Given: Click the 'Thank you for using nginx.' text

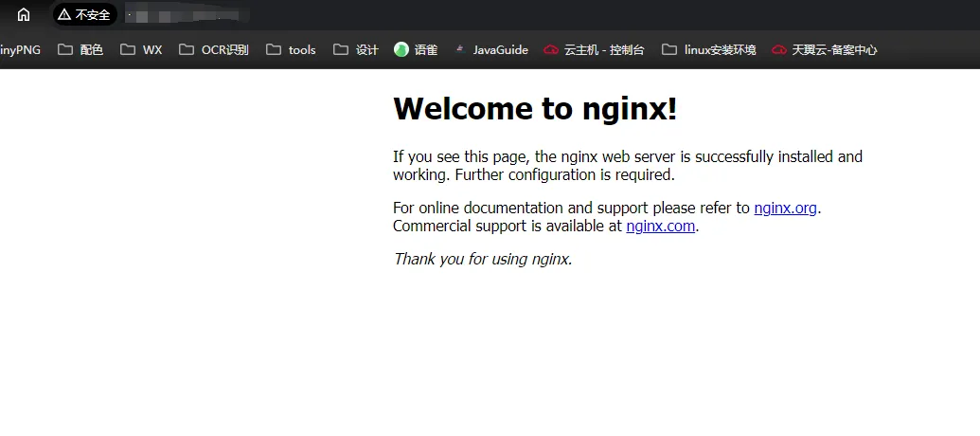Looking at the screenshot, I should (483, 259).
